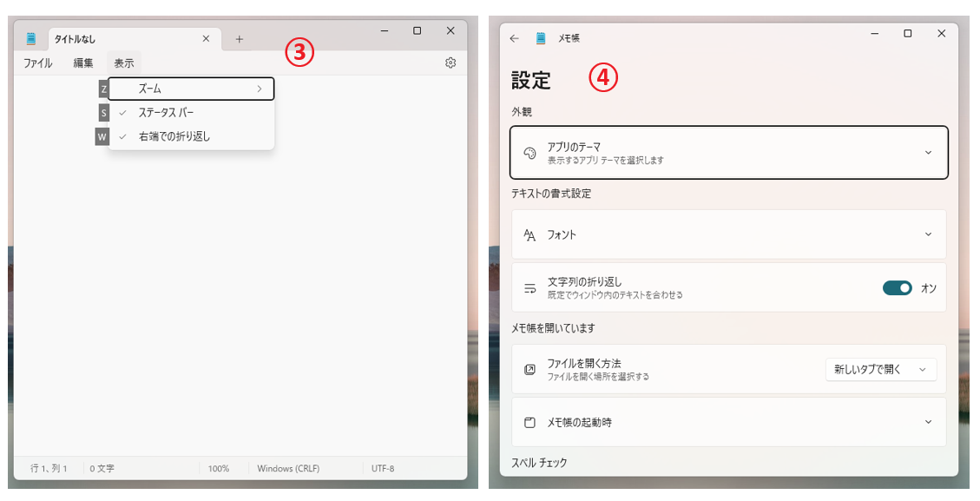The height and width of the screenshot is (501, 980).
Task: Uncheck 右端での折り返し in the view menu
Action: click(x=174, y=136)
